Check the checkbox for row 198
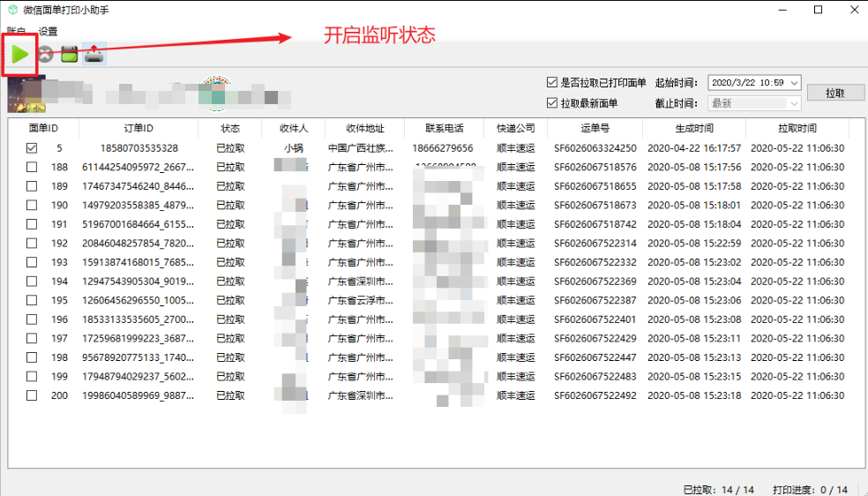The height and width of the screenshot is (496, 868). tap(32, 357)
